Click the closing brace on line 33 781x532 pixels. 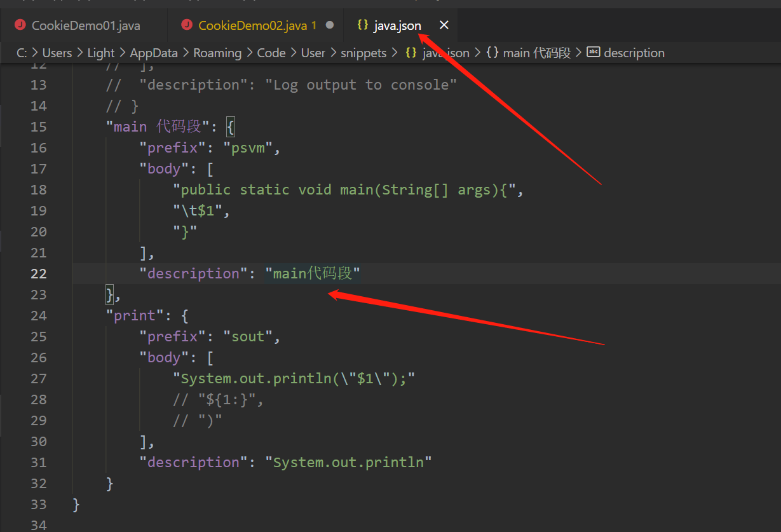pyautogui.click(x=77, y=504)
